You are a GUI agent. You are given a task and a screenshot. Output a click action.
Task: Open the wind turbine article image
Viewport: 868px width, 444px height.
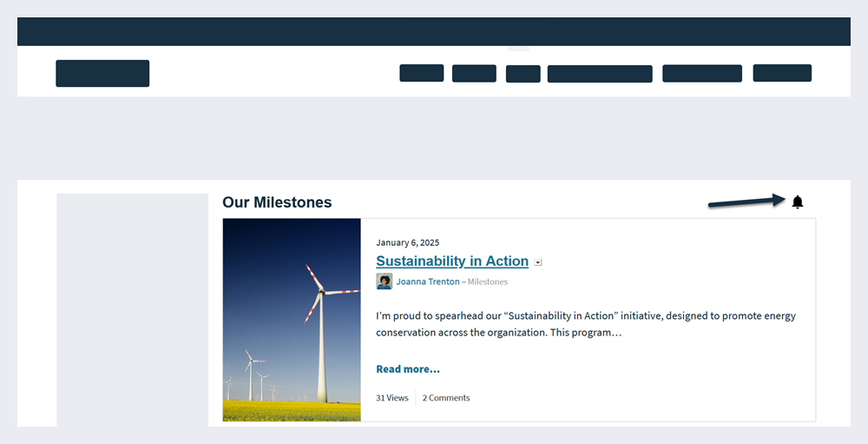coord(292,320)
